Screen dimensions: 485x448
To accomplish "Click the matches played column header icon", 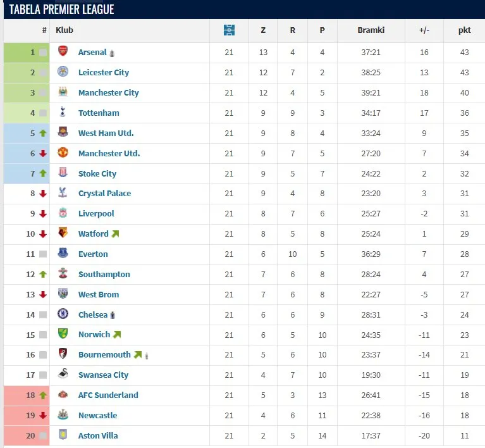I will [x=229, y=30].
